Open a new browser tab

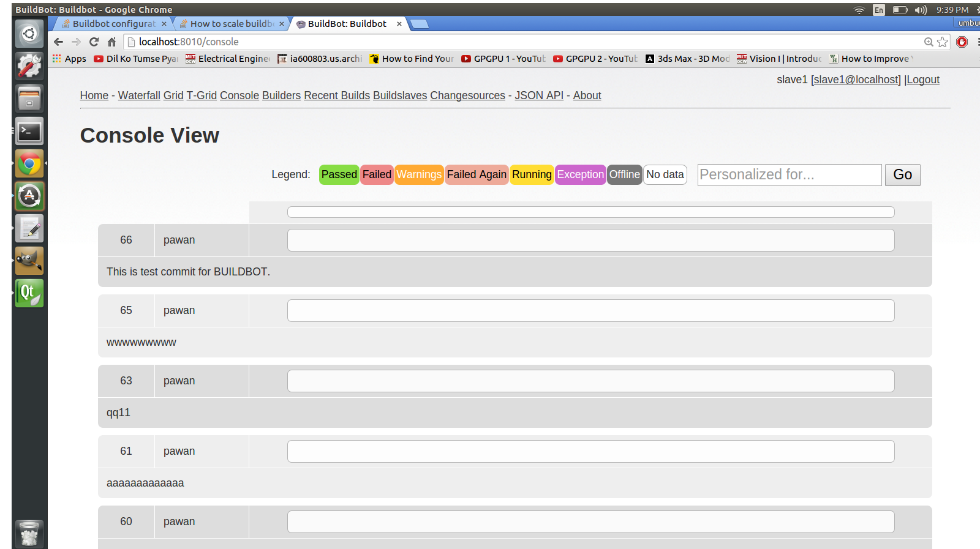click(419, 24)
